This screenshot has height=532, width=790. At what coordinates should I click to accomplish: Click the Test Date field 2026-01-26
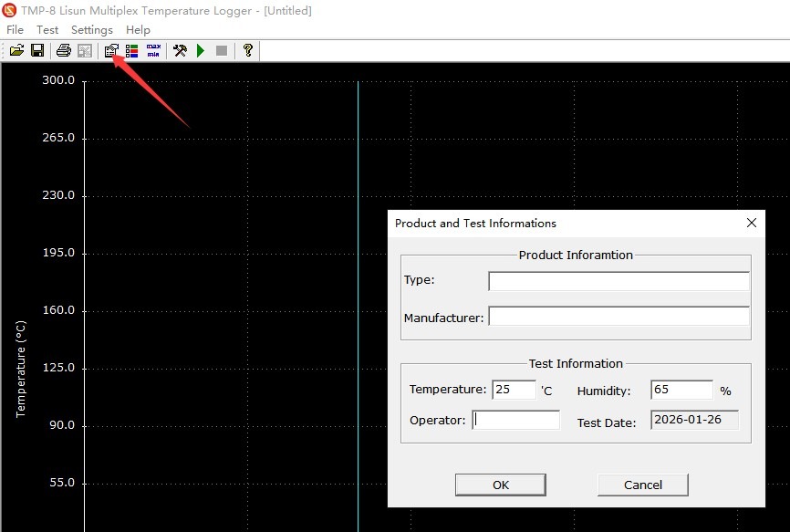pyautogui.click(x=695, y=420)
